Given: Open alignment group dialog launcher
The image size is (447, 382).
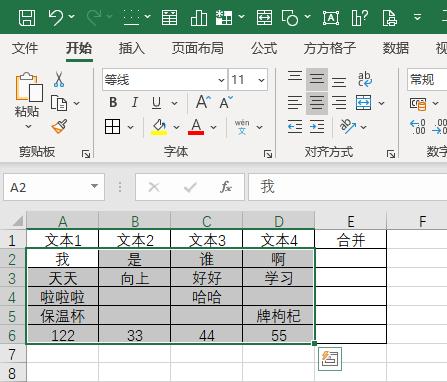Looking at the screenshot, I should (391, 154).
